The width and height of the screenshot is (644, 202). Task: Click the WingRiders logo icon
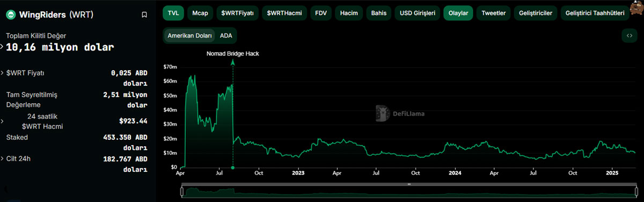tap(10, 15)
